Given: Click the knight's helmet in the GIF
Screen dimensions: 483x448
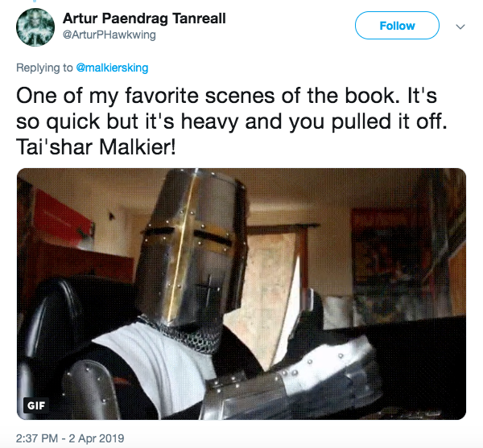Looking at the screenshot, I should [192, 248].
